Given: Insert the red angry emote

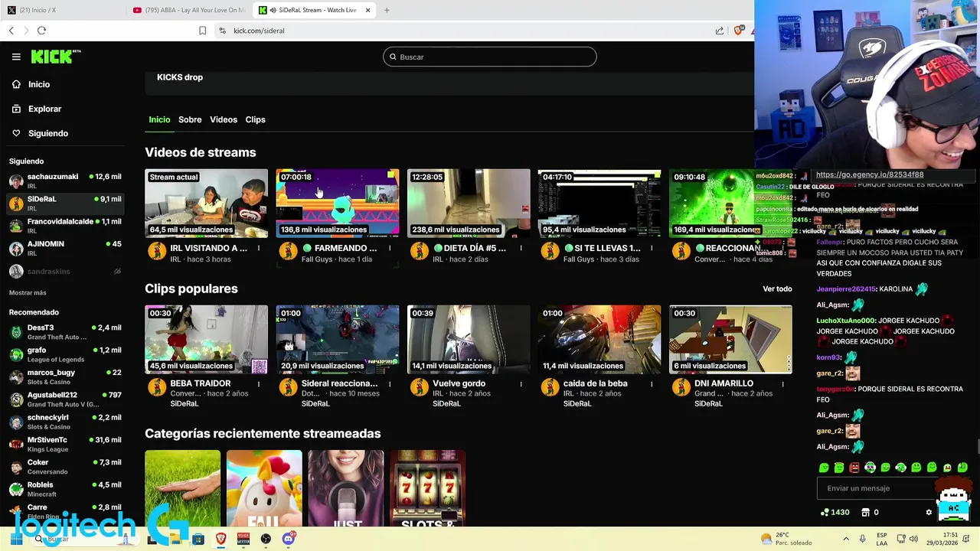Looking at the screenshot, I should click(854, 468).
